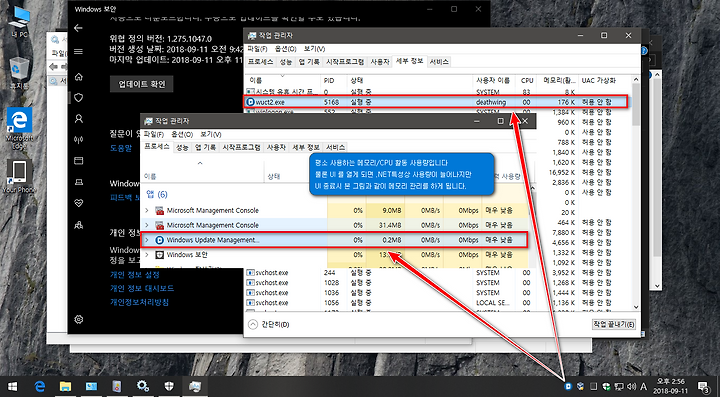Open Home icon in Windows 보안 sidebar
Image resolution: width=720 pixels, height=397 pixels.
(79, 77)
